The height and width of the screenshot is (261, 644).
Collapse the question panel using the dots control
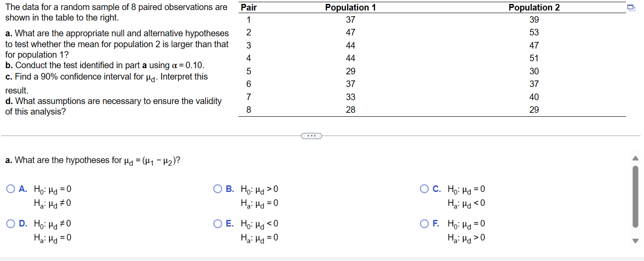312,136
